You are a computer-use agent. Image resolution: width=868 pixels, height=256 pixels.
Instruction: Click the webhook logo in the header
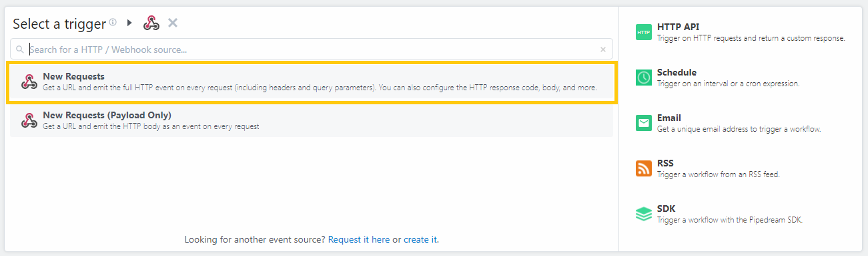(151, 23)
